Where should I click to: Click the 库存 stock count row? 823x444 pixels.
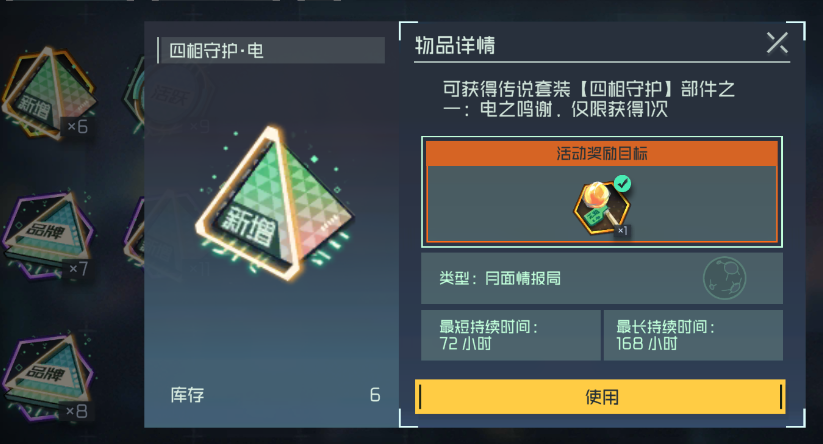point(275,395)
